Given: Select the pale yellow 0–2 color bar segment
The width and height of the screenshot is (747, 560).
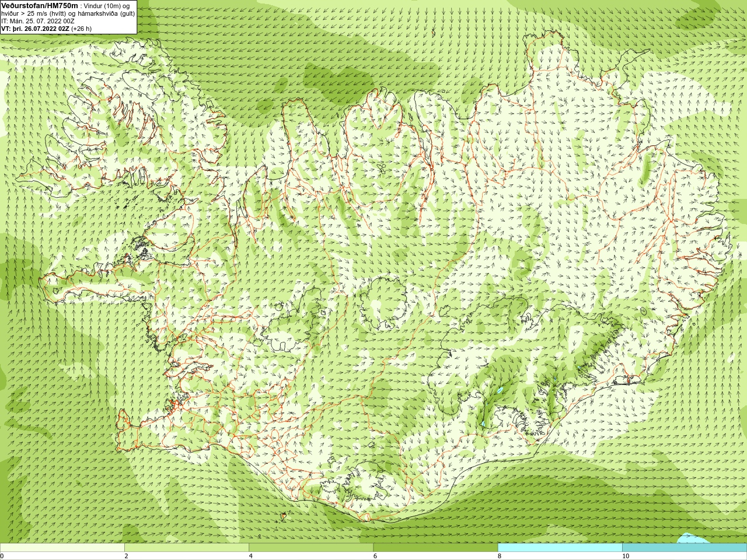Looking at the screenshot, I should point(62,548).
